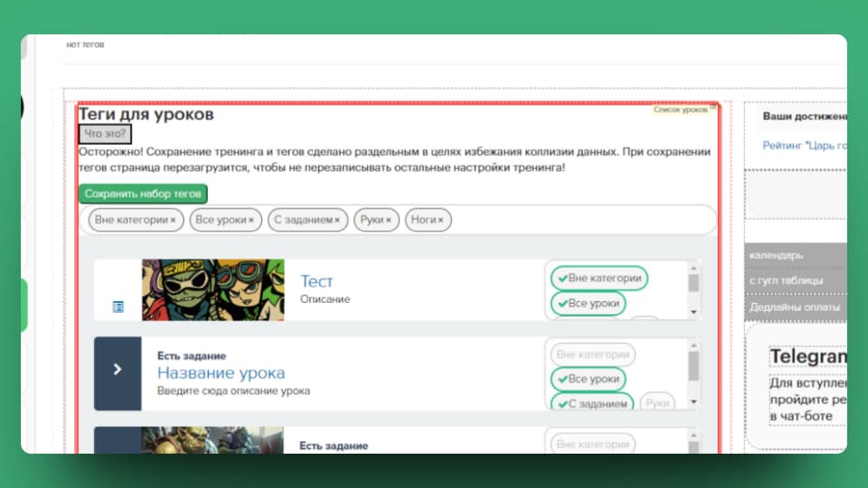Click the document icon on the Тест lesson
This screenshot has height=488, width=868.
pos(118,307)
